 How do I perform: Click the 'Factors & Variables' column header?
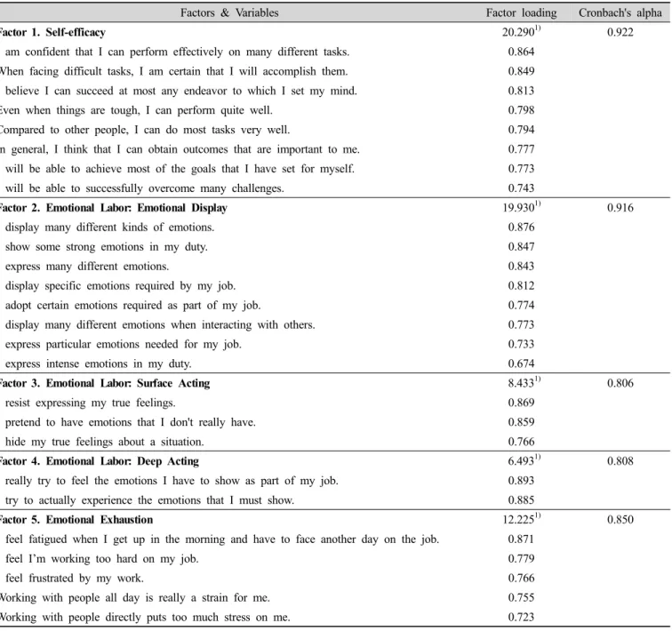point(229,12)
